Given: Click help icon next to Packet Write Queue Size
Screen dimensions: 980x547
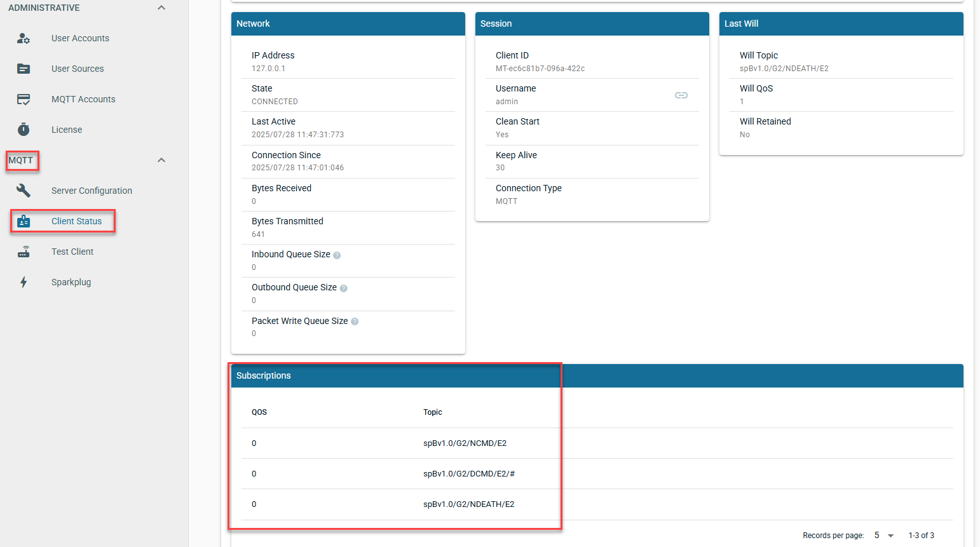Looking at the screenshot, I should tap(355, 321).
